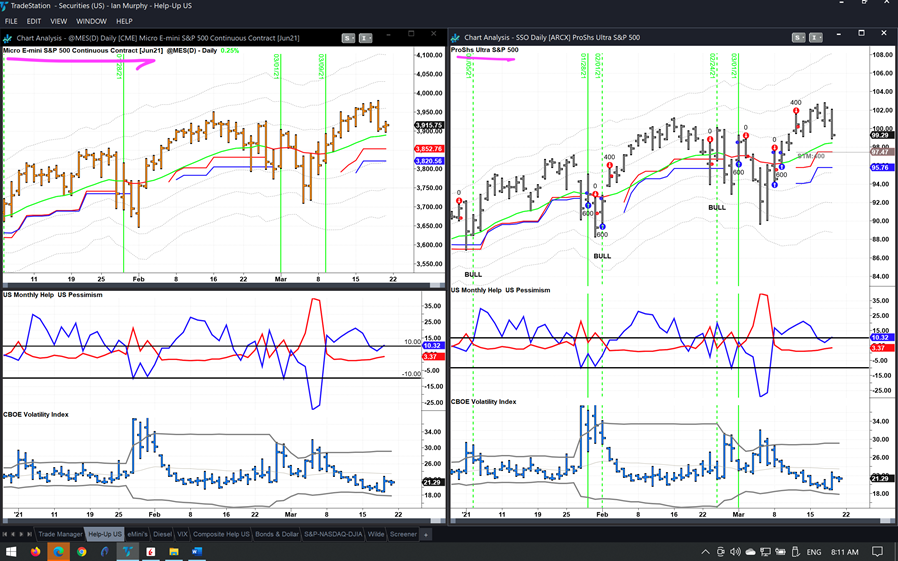Viewport: 898px width, 561px height.
Task: Click the 3,852.76 red price label
Action: tap(428, 149)
